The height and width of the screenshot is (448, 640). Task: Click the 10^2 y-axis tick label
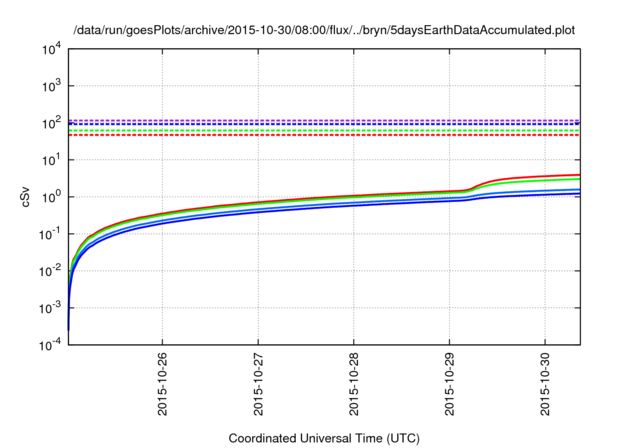[x=51, y=123]
